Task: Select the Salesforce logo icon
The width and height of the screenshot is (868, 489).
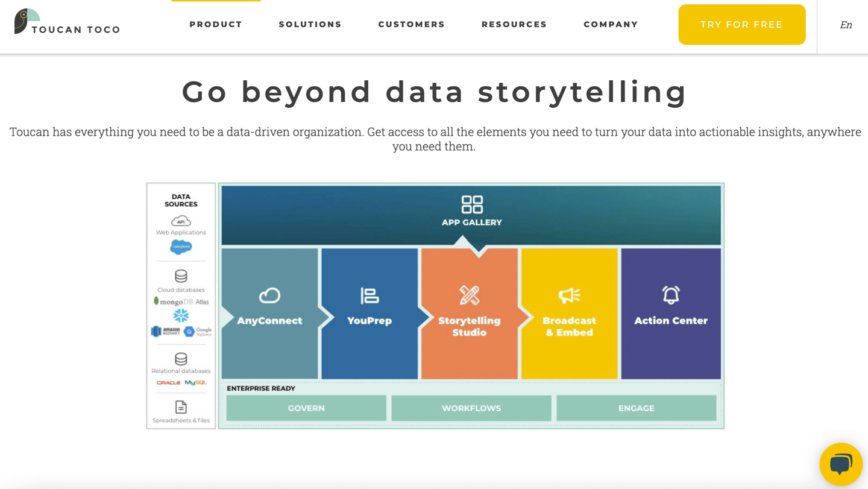Action: point(180,247)
